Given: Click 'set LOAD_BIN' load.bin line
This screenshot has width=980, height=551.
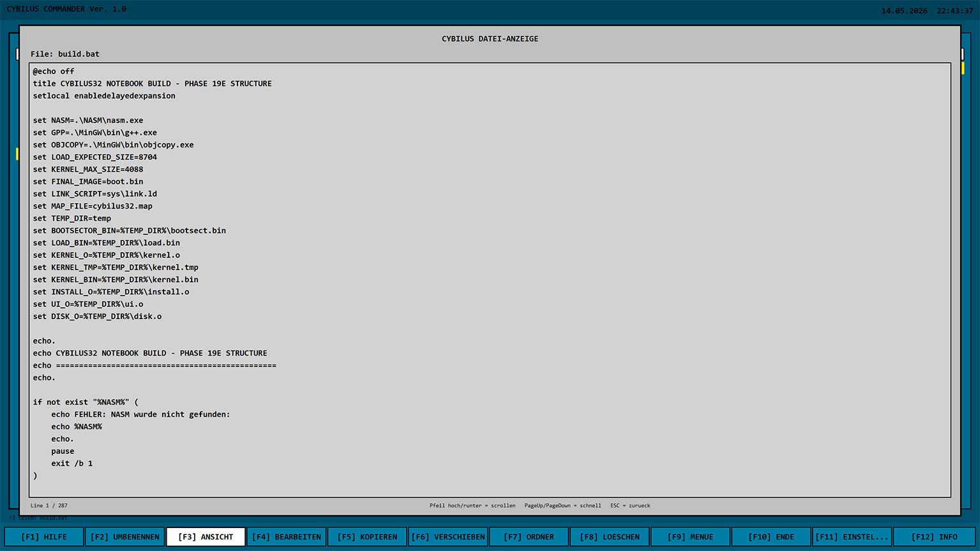Looking at the screenshot, I should [x=106, y=243].
